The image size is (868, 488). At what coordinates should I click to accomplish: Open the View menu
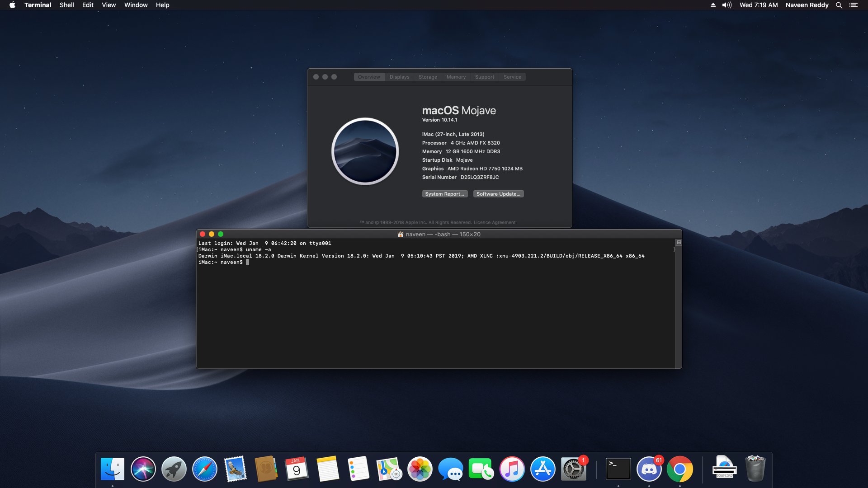point(108,5)
